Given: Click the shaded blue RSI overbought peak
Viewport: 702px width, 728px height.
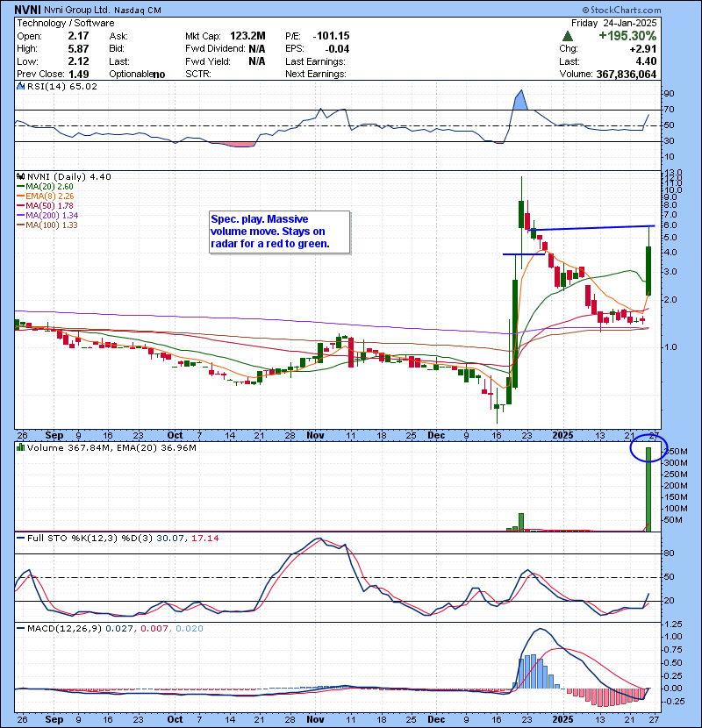Looking at the screenshot, I should (520, 100).
